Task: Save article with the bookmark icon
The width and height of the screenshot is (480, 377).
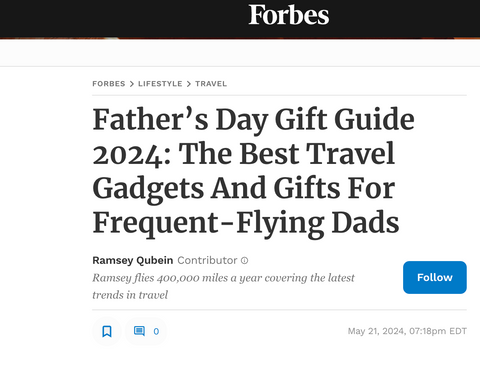Action: (107, 331)
